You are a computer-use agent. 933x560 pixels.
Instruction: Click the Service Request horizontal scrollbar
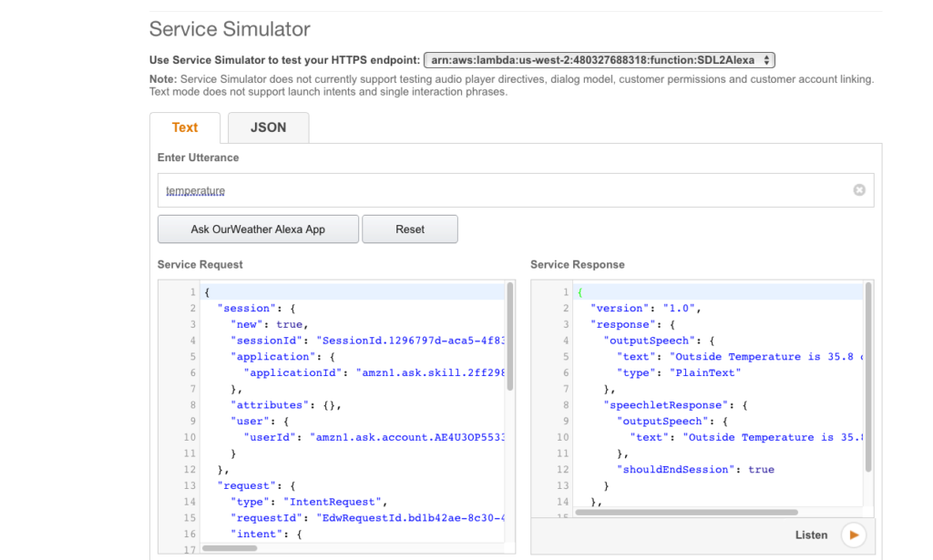click(x=229, y=548)
